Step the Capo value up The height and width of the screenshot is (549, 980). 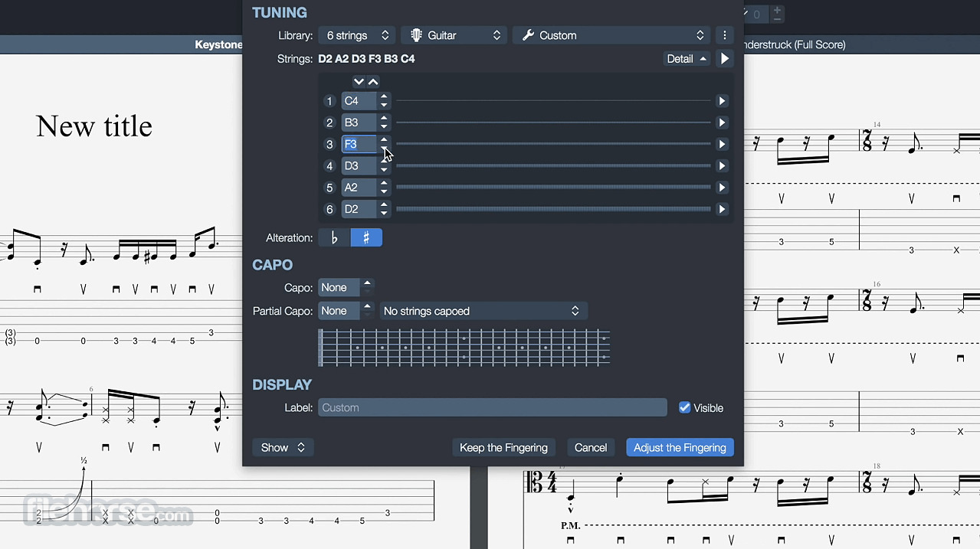(x=368, y=283)
